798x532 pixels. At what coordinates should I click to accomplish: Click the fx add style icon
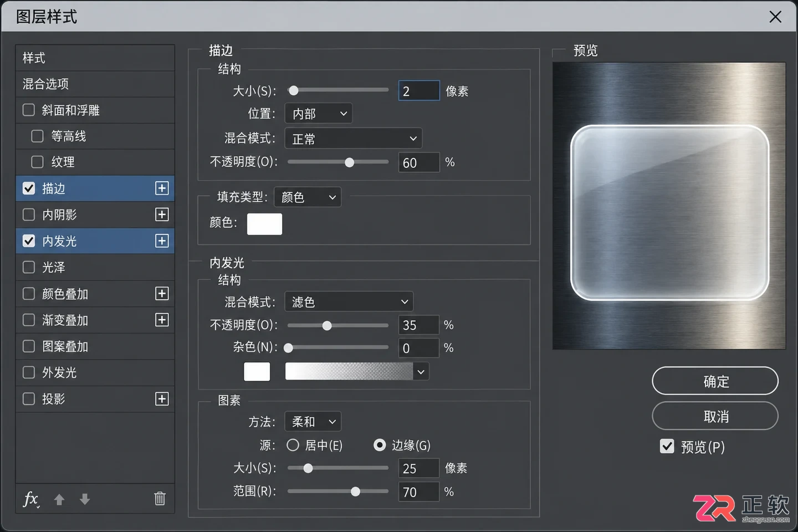coord(31,499)
